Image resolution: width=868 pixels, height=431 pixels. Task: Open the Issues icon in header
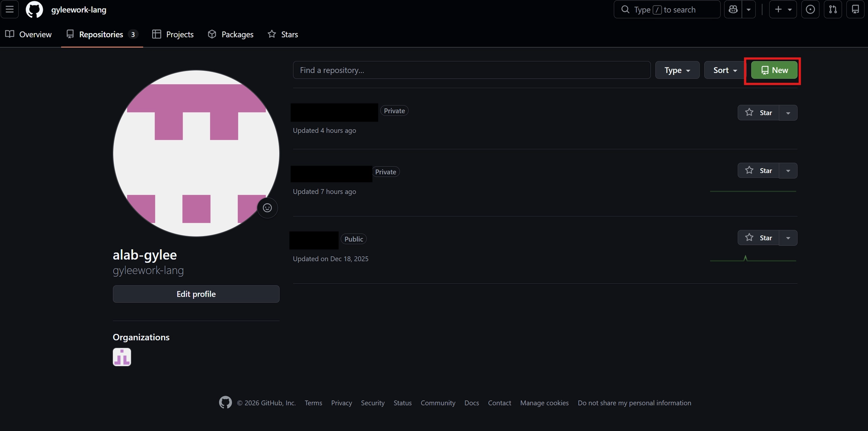[x=810, y=9]
